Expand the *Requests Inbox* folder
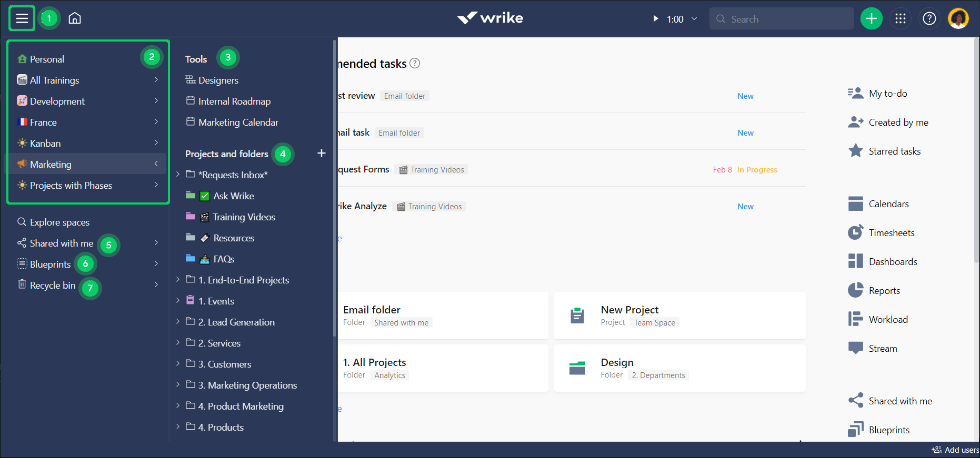The height and width of the screenshot is (458, 980). [177, 174]
